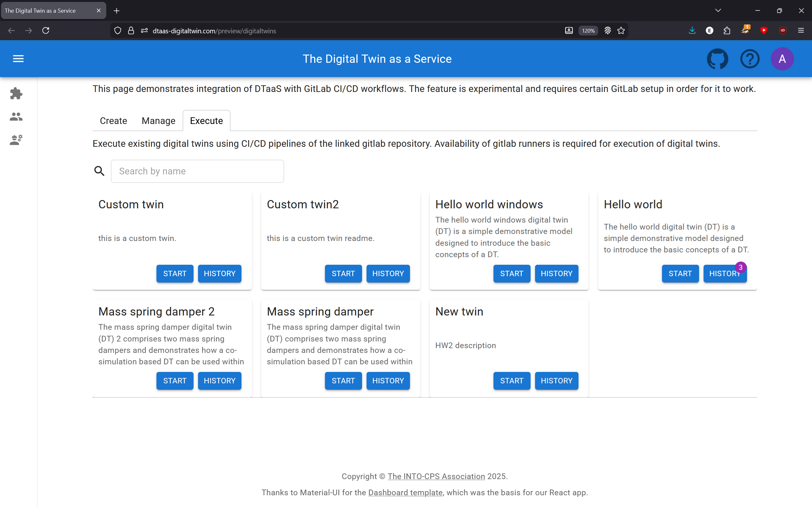Open History for Hello world twin
Viewport: 812px width, 507px height.
pos(724,274)
